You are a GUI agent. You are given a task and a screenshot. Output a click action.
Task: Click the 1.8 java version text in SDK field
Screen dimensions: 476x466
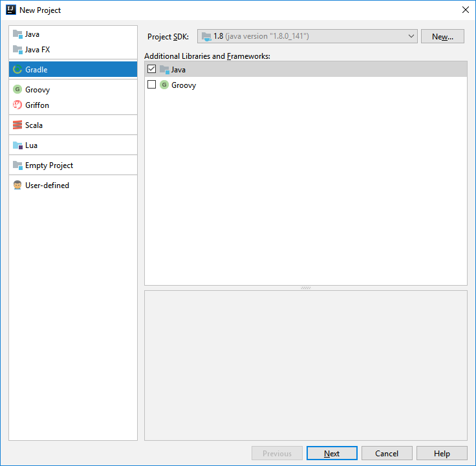tap(261, 36)
